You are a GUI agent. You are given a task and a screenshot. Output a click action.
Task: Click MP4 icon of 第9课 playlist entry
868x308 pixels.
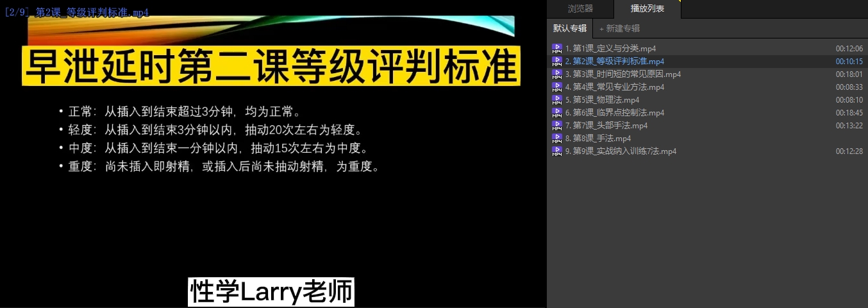[556, 151]
